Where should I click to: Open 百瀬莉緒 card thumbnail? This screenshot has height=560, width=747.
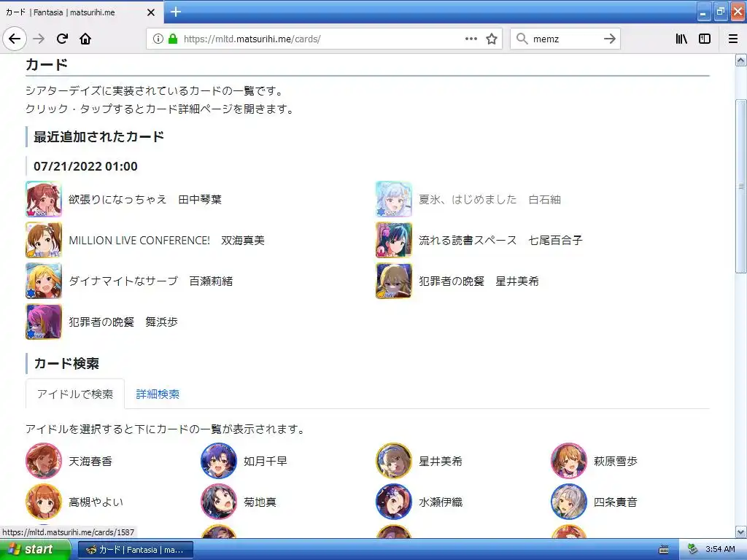(x=43, y=281)
